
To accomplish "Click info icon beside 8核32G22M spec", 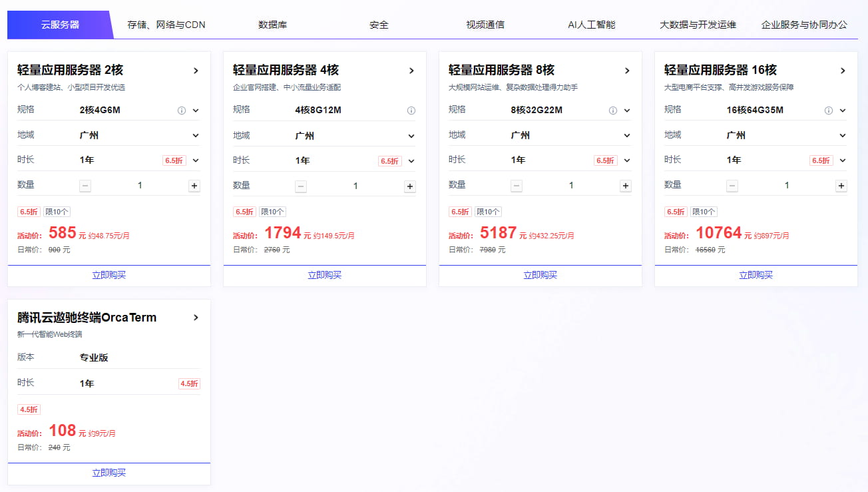I will (x=613, y=111).
